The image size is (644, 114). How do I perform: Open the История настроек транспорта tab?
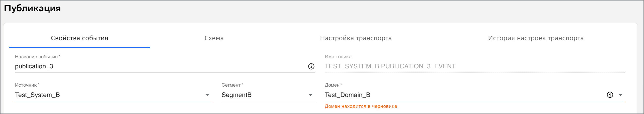[x=536, y=38]
